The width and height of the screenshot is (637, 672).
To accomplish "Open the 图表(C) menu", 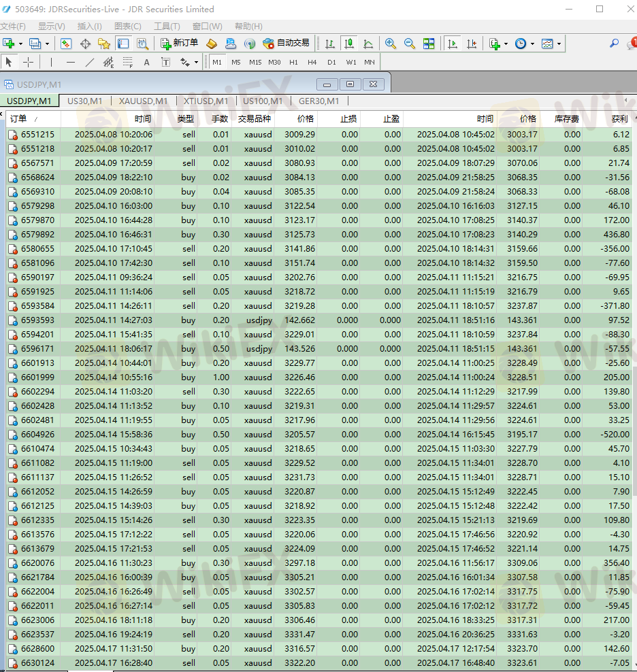I will (128, 27).
